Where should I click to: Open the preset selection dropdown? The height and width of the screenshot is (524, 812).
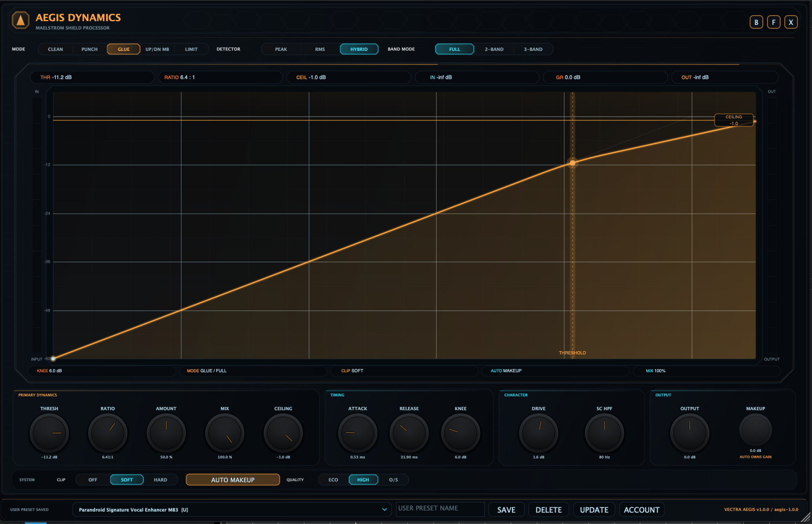232,509
